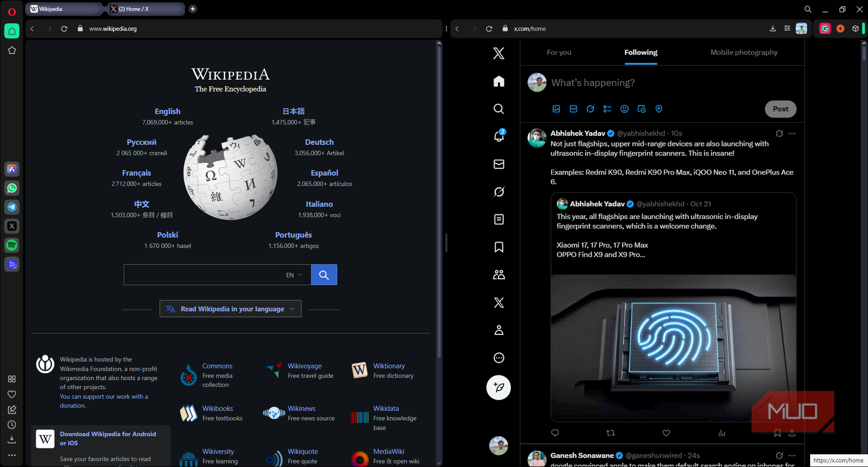Open X Explore search icon
The image size is (868, 467).
click(x=499, y=108)
